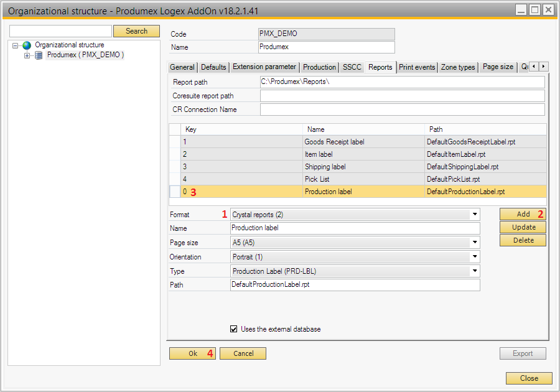Image resolution: width=560 pixels, height=392 pixels.
Task: Switch to the Production tab
Action: [319, 67]
